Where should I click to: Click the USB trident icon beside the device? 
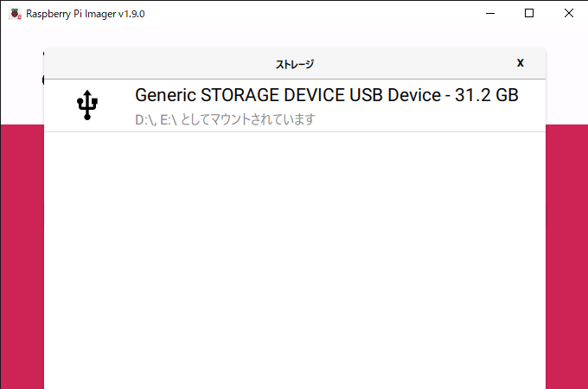pyautogui.click(x=87, y=105)
